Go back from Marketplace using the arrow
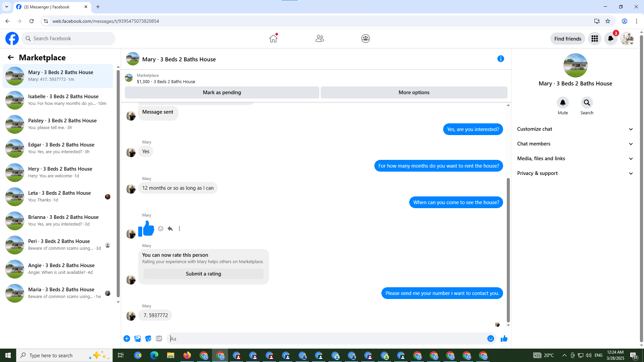This screenshot has width=644, height=362. [11, 57]
